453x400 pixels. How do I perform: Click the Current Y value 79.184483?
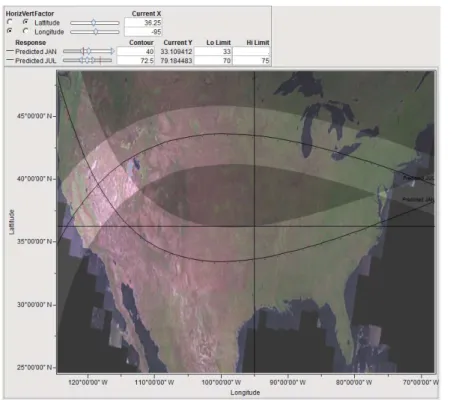point(176,60)
